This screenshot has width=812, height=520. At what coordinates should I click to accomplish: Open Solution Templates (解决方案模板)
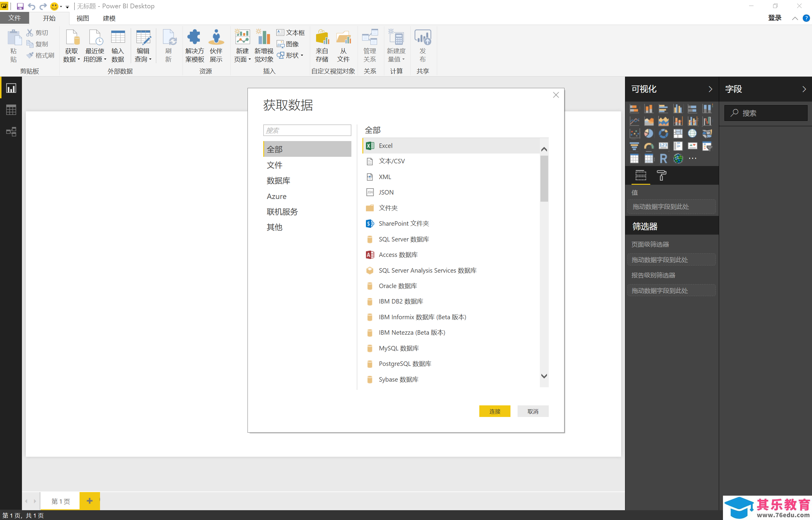(x=195, y=45)
